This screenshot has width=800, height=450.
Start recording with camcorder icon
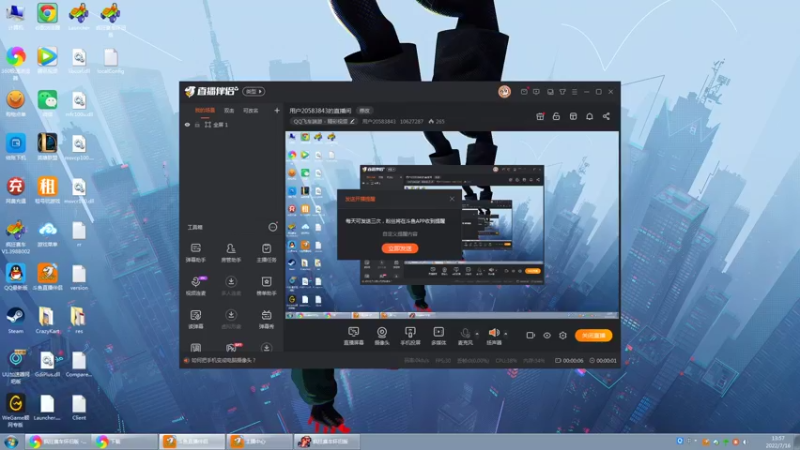coord(531,335)
